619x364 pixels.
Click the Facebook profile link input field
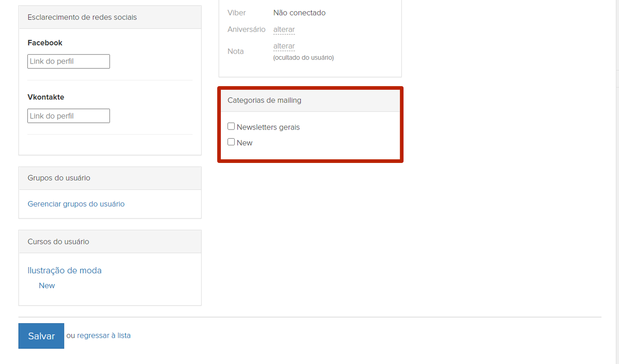[69, 61]
